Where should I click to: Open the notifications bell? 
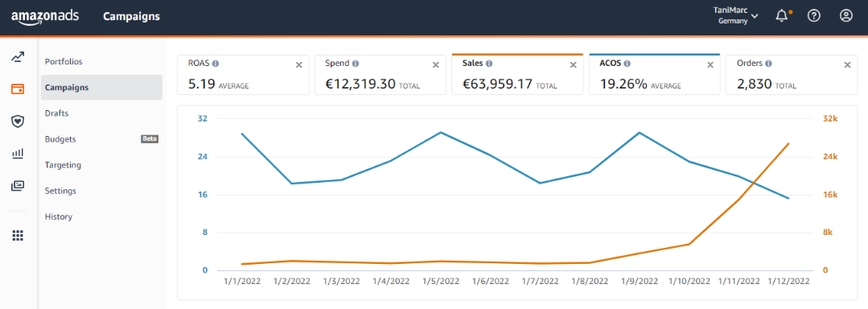click(x=782, y=16)
